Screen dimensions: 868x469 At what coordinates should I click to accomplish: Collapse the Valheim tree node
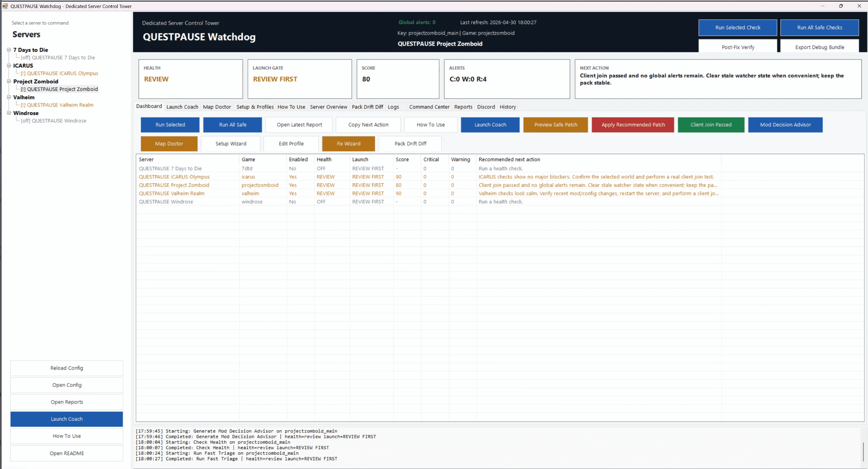(x=9, y=97)
